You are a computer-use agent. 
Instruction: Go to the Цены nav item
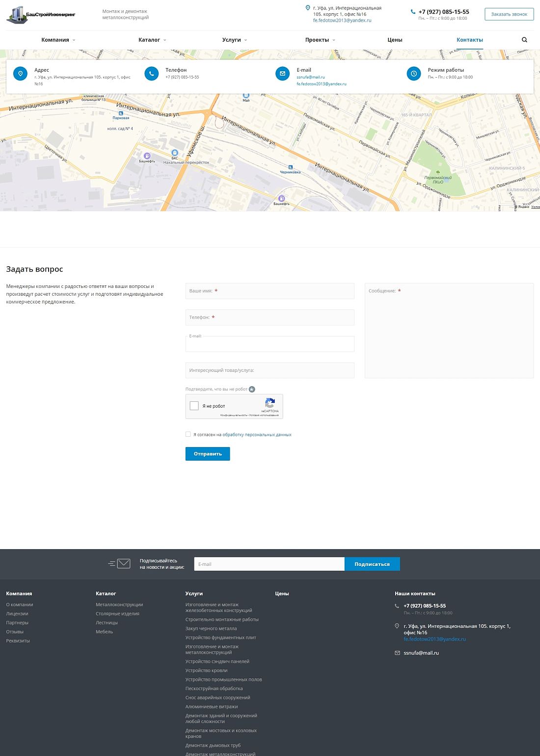[395, 40]
